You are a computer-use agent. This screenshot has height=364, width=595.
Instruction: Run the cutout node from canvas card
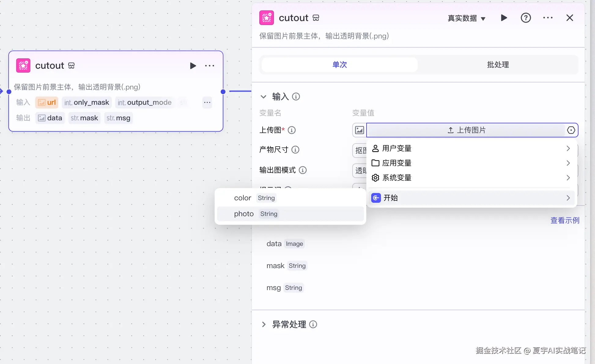193,66
